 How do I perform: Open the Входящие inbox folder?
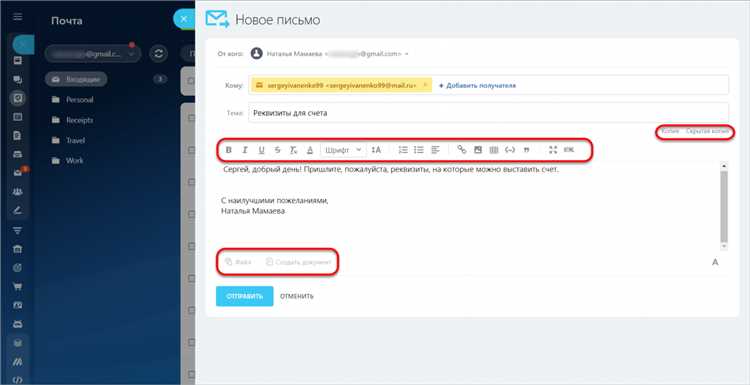tap(76, 79)
